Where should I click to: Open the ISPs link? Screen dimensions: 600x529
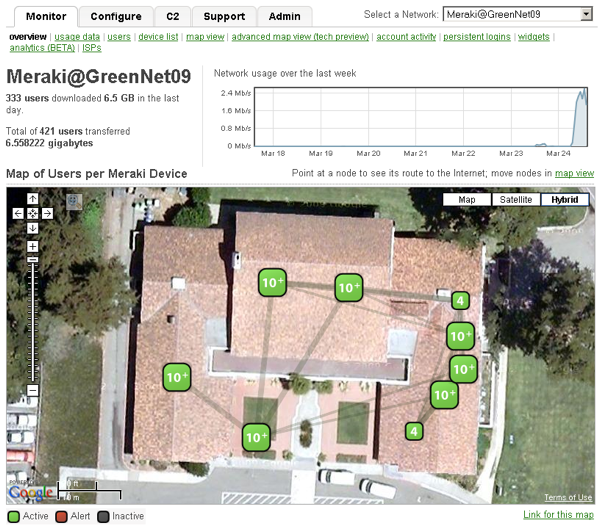(92, 48)
